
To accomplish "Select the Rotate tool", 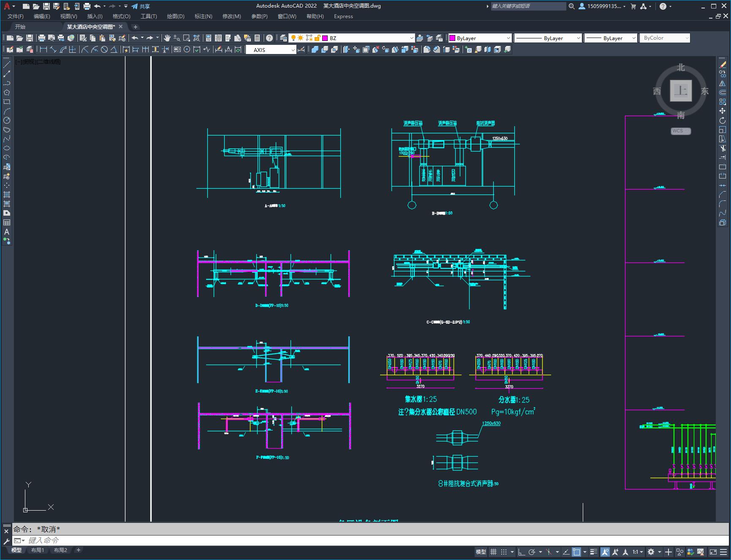I will click(x=723, y=120).
